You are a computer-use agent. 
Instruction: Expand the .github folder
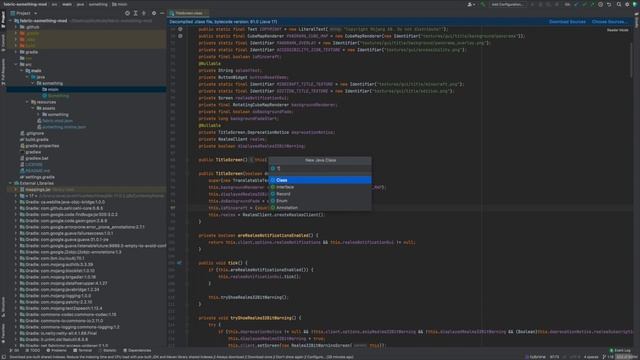[16, 27]
